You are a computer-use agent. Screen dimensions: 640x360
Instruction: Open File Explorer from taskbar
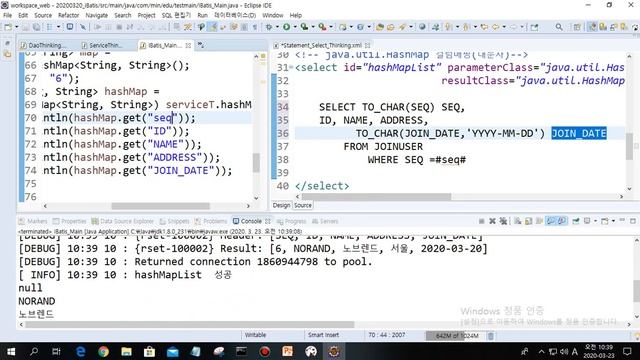pos(127,351)
